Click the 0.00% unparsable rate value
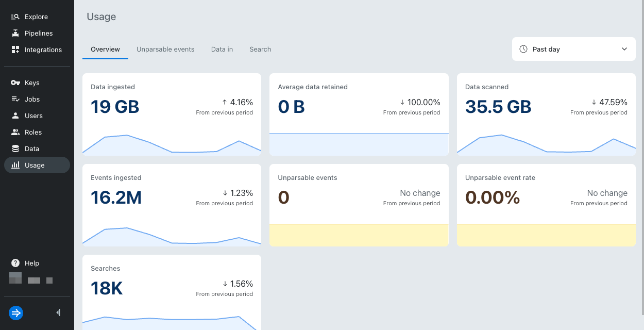This screenshot has width=644, height=330. coord(493,197)
